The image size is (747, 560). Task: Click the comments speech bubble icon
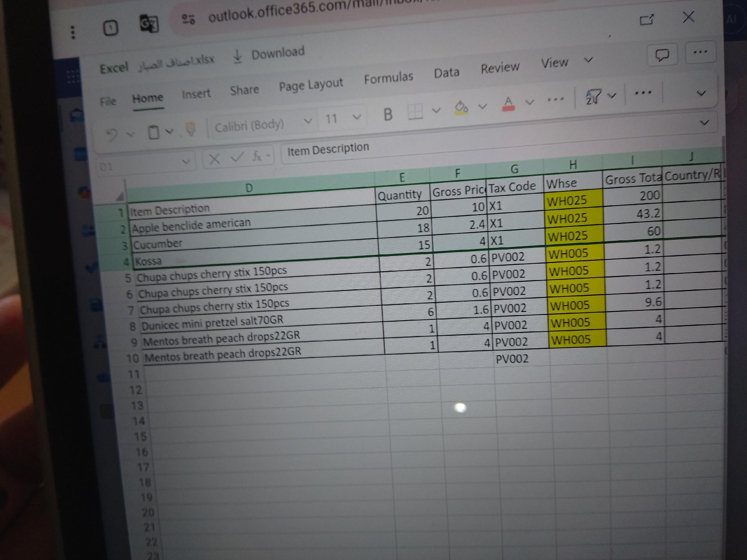[x=662, y=55]
